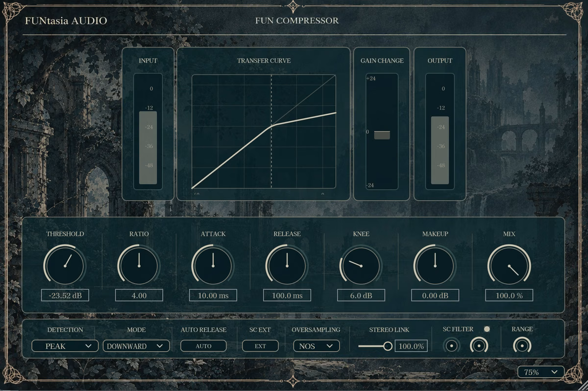Click the Gain Change meter handle
Screen dimensions: 588x391
click(x=382, y=135)
